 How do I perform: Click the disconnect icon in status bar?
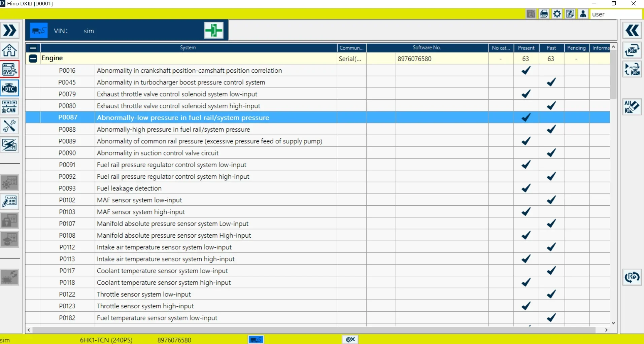click(350, 339)
